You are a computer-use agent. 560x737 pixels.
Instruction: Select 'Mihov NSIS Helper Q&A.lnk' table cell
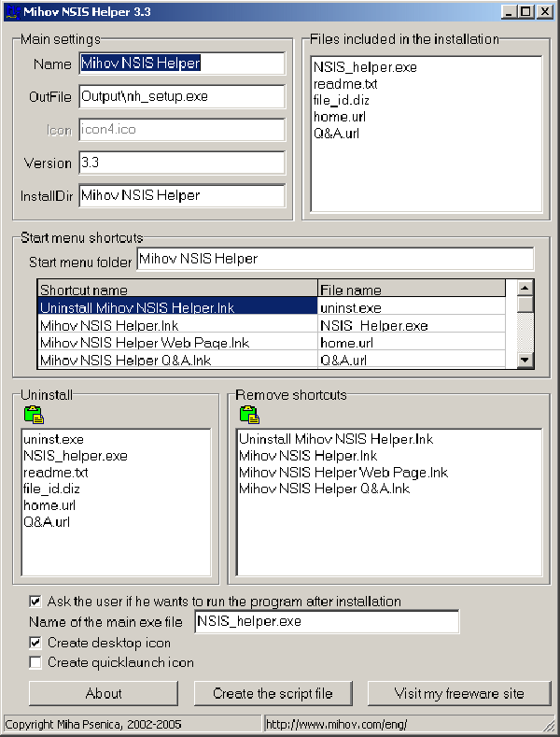[177, 360]
